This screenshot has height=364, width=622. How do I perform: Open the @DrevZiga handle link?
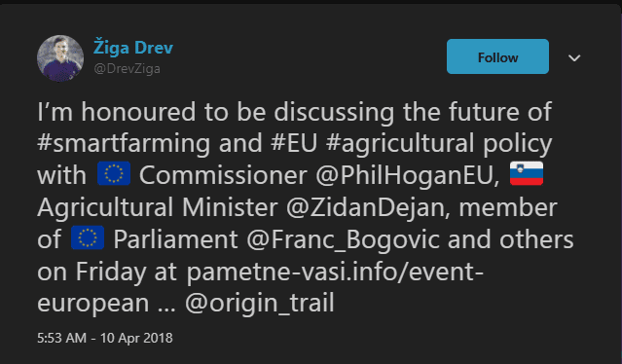pyautogui.click(x=127, y=68)
